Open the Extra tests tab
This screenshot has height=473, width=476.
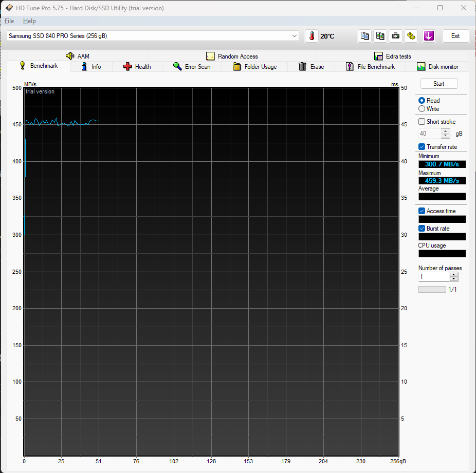(x=392, y=56)
